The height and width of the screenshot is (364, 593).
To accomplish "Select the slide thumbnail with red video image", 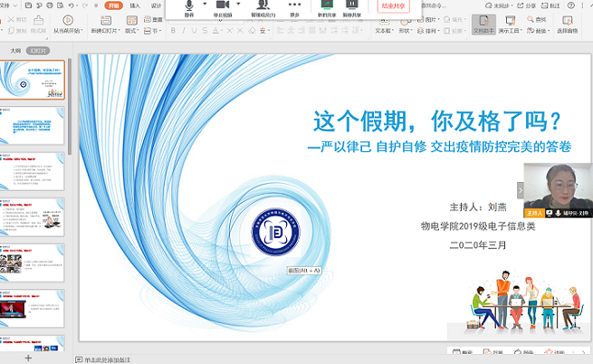I will pyautogui.click(x=33, y=309).
